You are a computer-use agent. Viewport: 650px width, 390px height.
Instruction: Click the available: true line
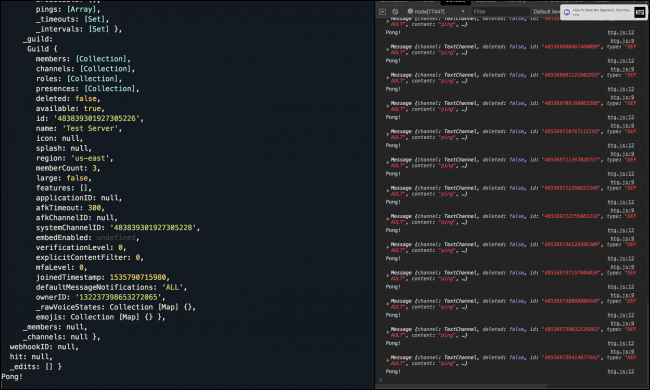point(70,109)
